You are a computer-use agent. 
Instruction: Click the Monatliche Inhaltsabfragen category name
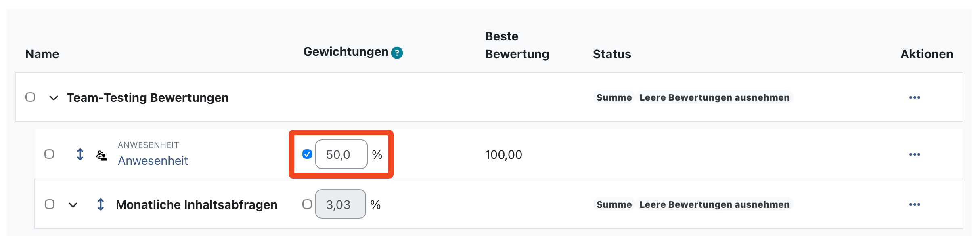pyautogui.click(x=197, y=205)
